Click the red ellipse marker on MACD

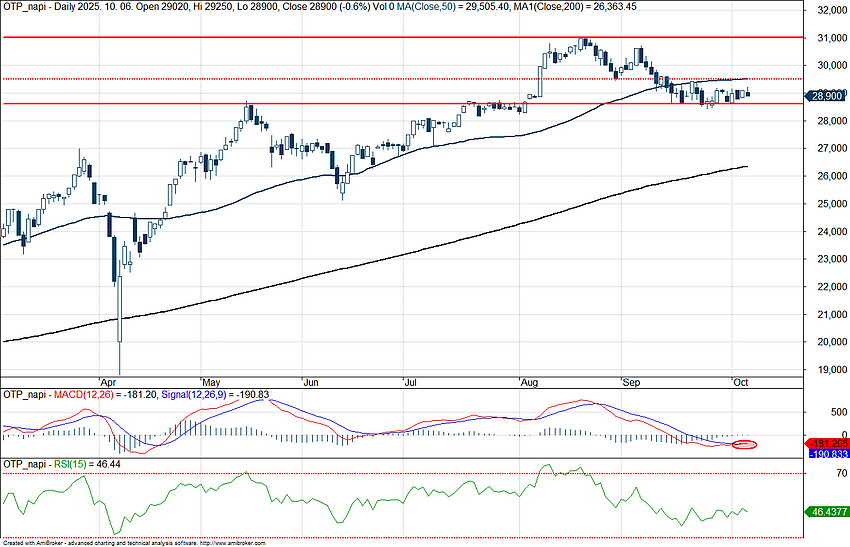743,444
